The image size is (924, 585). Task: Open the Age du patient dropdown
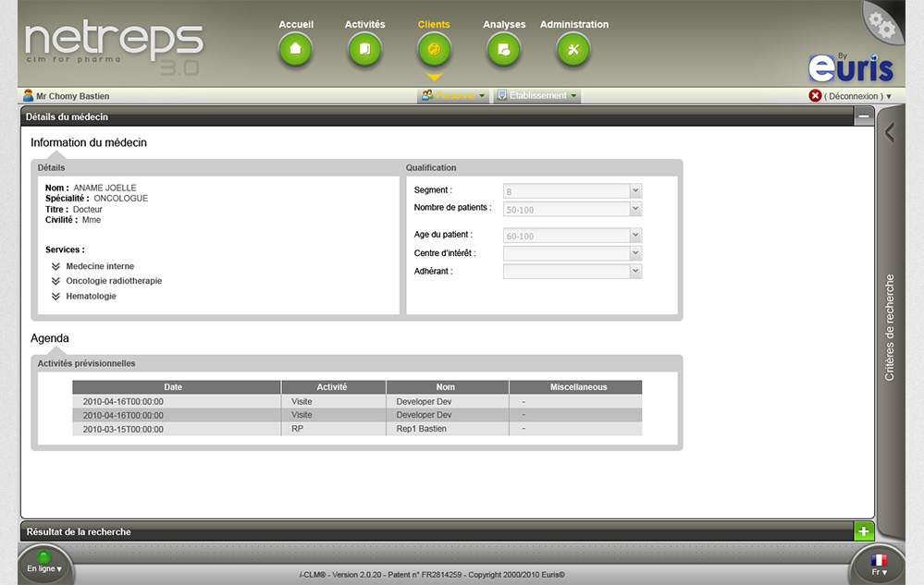click(x=635, y=235)
